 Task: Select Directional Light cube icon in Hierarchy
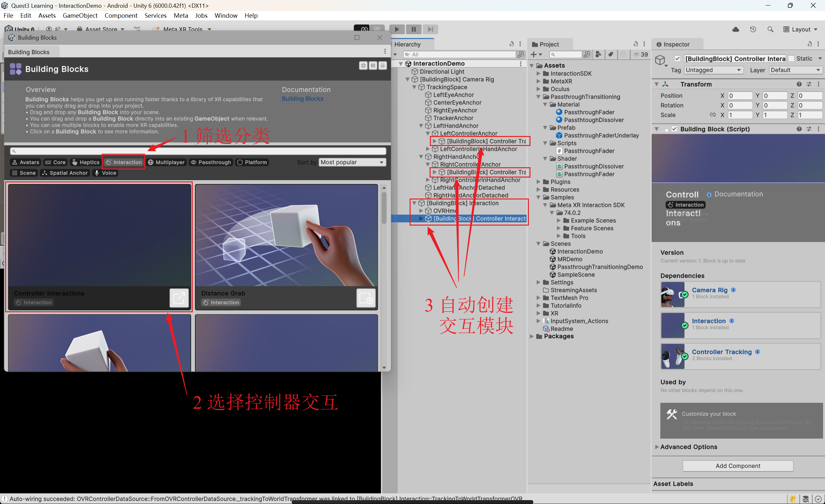(415, 72)
